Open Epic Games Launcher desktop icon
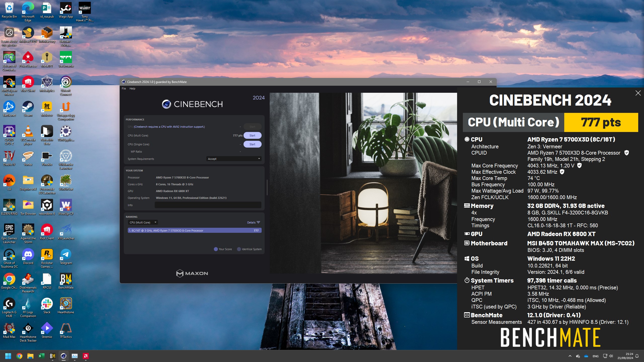This screenshot has height=362, width=644. [9, 234]
